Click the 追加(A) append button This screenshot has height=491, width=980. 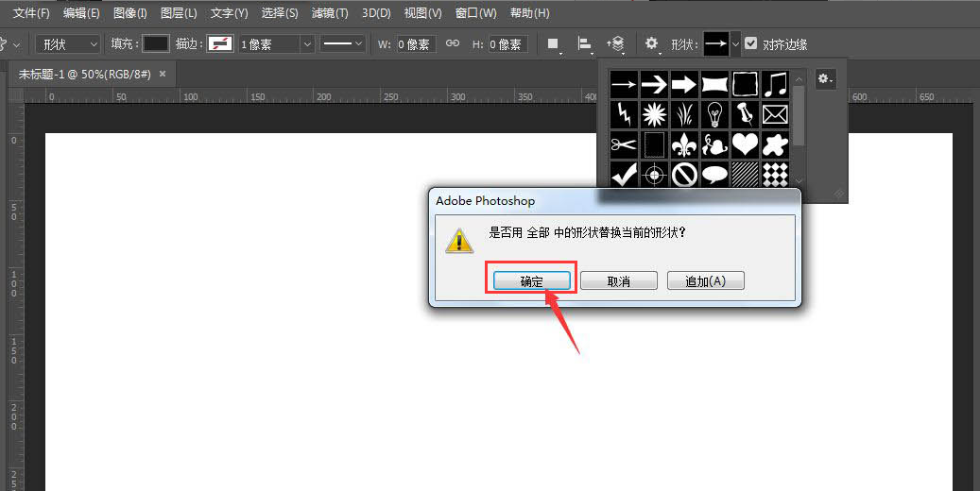[x=706, y=281]
